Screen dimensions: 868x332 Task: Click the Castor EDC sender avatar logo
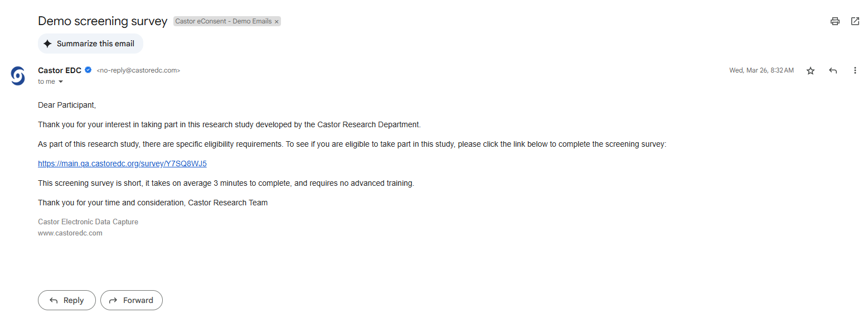click(18, 76)
